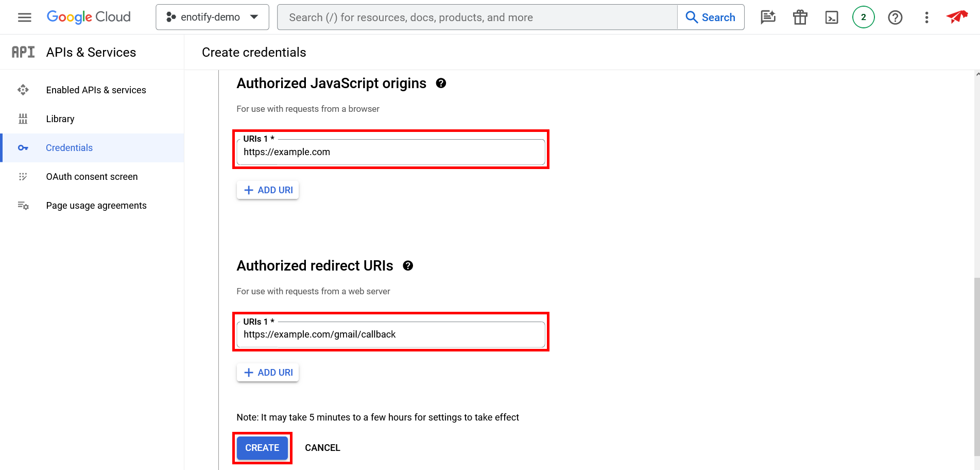Click the redirect URI input field
The image size is (980, 470).
[390, 334]
